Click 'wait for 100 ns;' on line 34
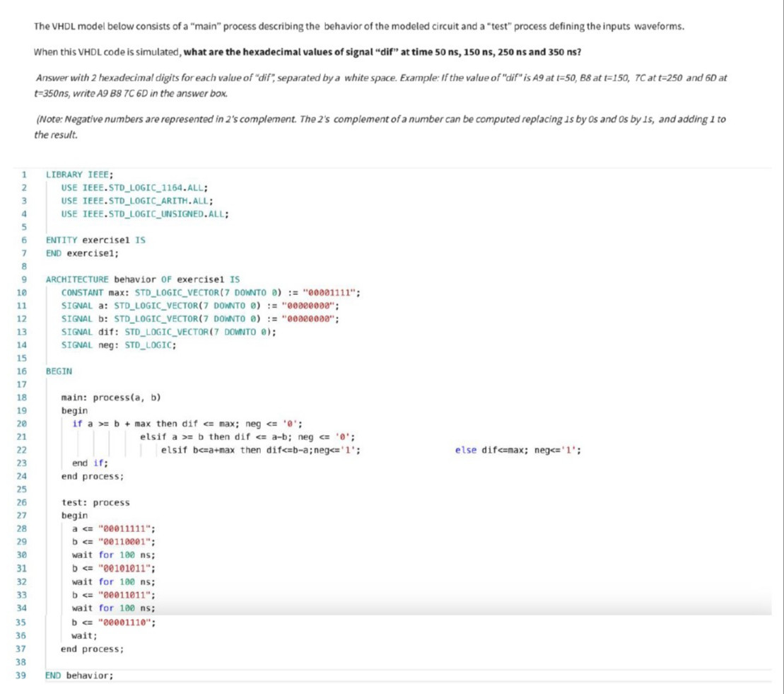This screenshot has width=784, height=694. click(x=114, y=608)
